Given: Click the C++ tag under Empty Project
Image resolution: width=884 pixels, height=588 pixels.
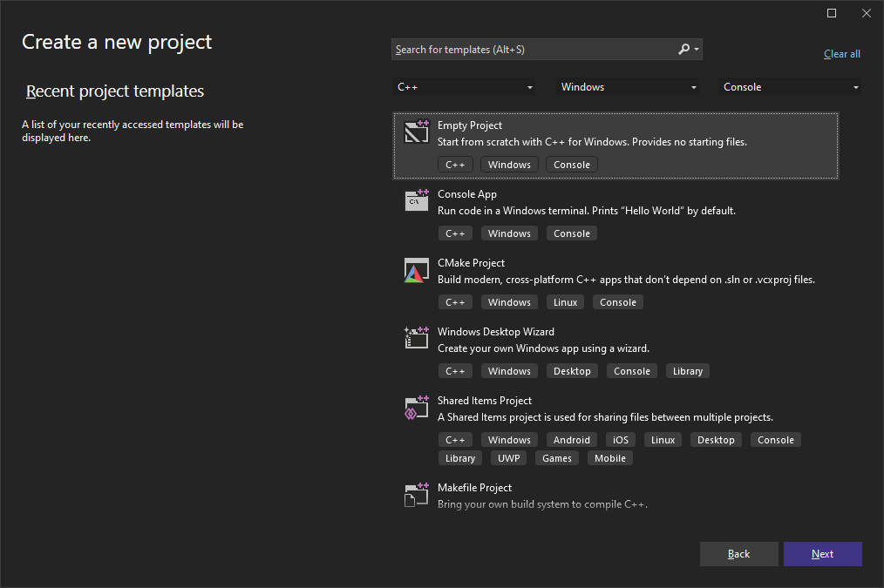Looking at the screenshot, I should coord(455,165).
